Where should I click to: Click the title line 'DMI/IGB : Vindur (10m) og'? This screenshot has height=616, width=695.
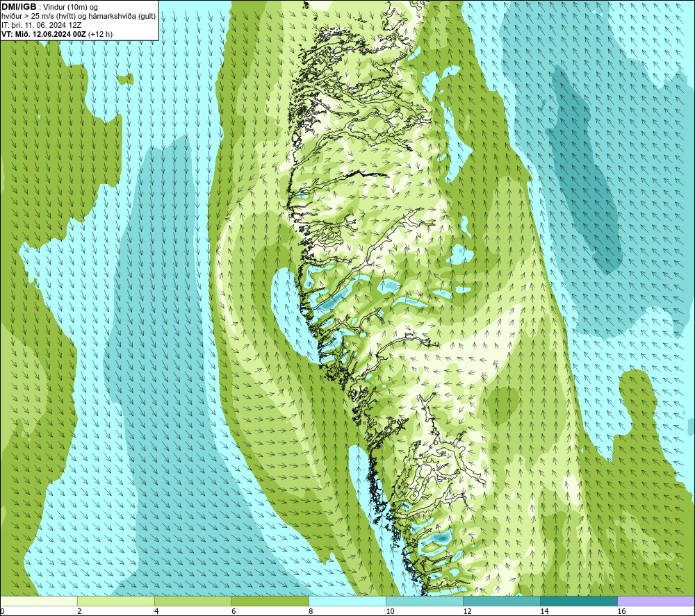click(x=49, y=7)
